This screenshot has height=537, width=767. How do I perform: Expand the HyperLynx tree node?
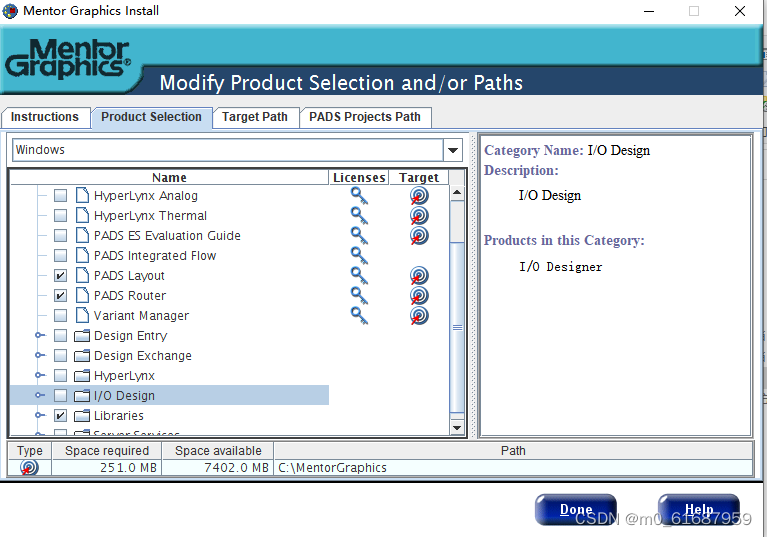click(40, 376)
